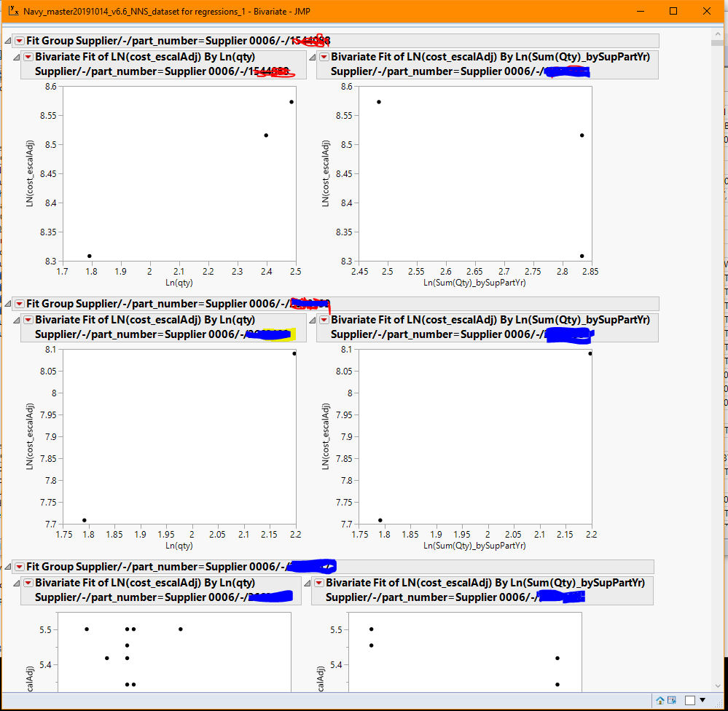Open the data table icon in the status bar

coord(672,700)
